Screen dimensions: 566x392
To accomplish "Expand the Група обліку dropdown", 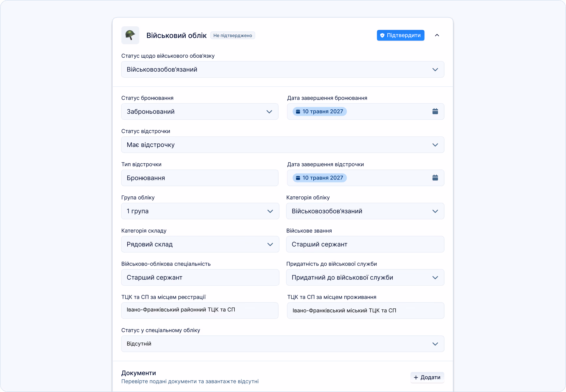I will (200, 211).
